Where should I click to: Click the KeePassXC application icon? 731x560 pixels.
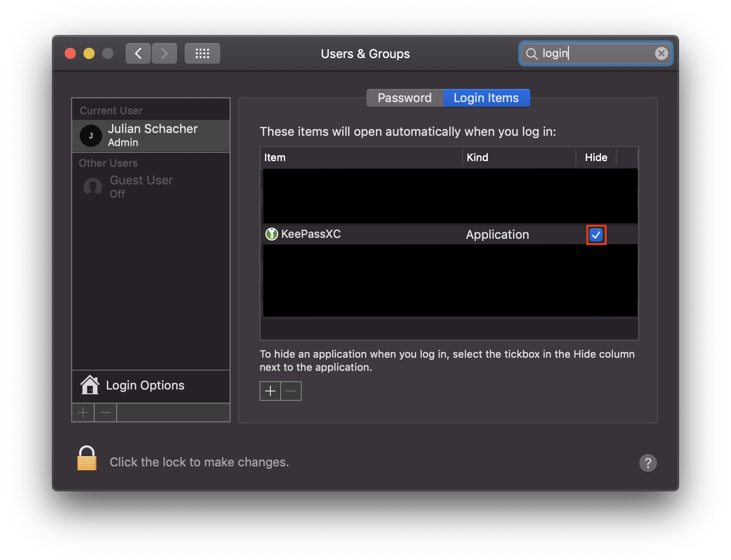pyautogui.click(x=271, y=234)
